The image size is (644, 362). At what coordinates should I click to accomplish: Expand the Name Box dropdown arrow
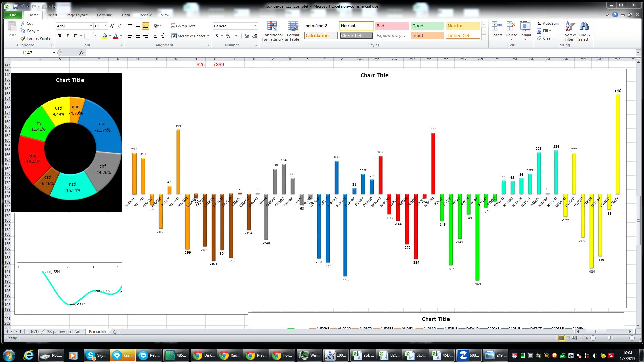click(54, 53)
